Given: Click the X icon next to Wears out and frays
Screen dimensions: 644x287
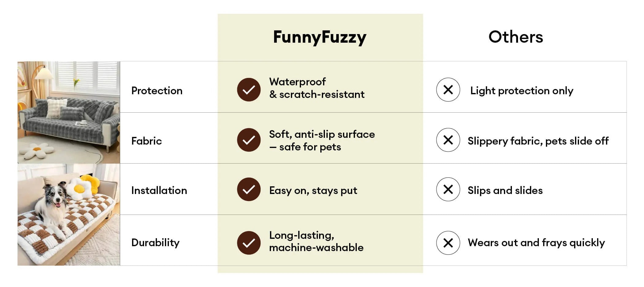Looking at the screenshot, I should point(448,243).
